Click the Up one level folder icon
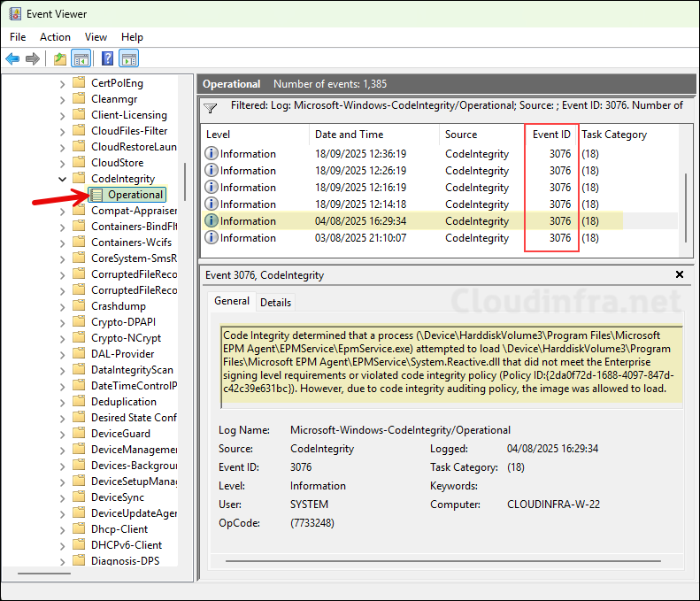The height and width of the screenshot is (601, 700). (x=59, y=59)
